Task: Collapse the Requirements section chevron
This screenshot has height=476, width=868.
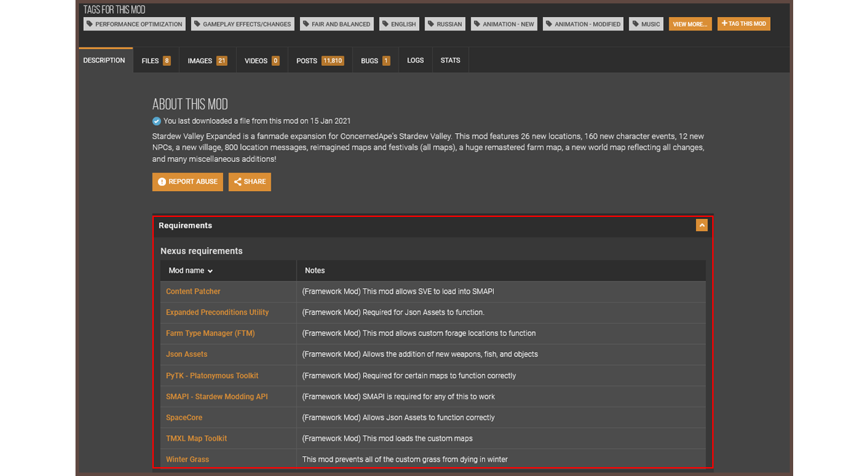Action: (x=701, y=225)
